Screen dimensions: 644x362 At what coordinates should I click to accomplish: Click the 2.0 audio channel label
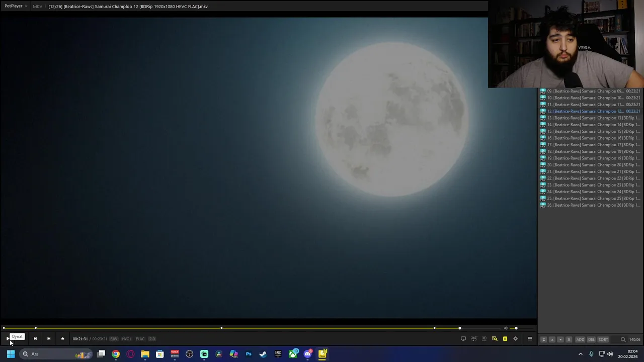point(152,339)
